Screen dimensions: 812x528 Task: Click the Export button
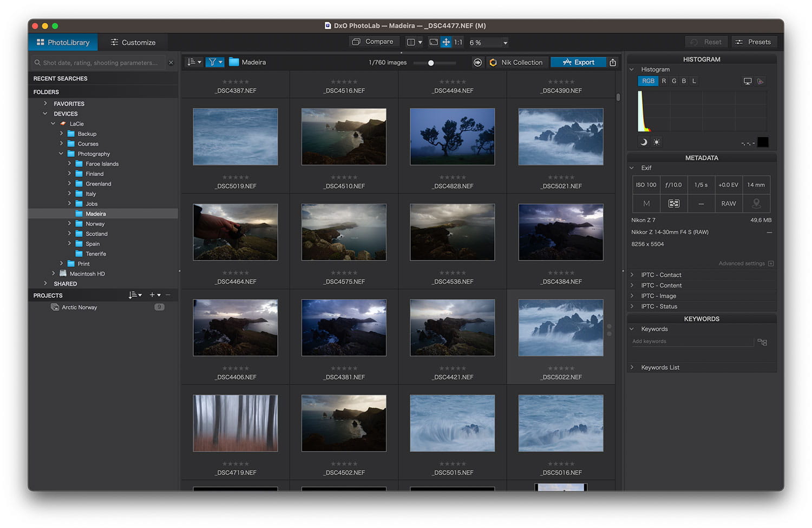[x=578, y=62]
